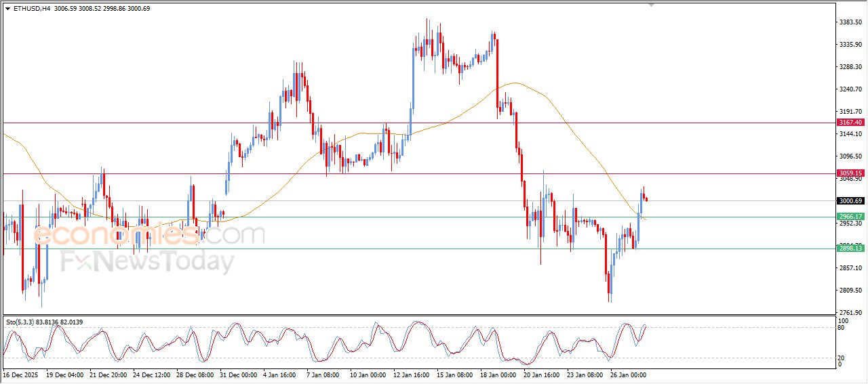Select the 19 Dec 04:00 time label
The image size is (868, 384).
coord(64,375)
